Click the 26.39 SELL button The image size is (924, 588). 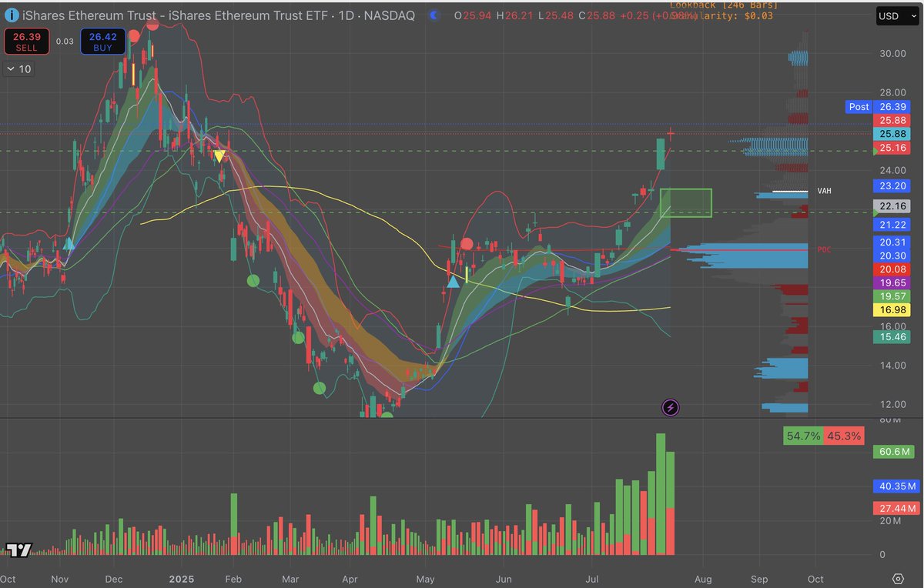click(26, 42)
